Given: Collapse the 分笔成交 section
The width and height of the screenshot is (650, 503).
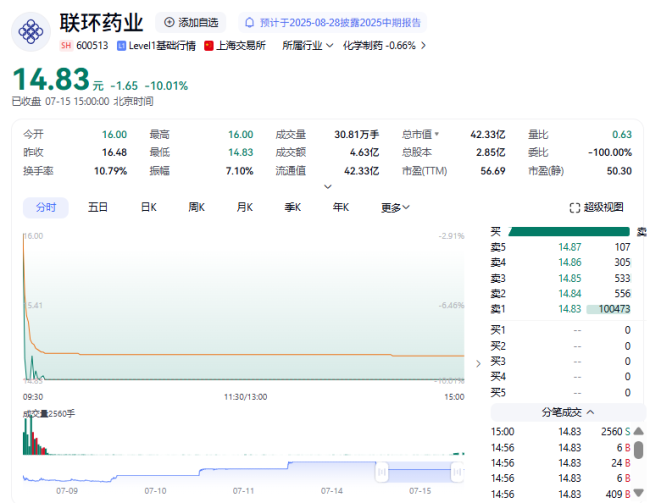Looking at the screenshot, I should tap(567, 411).
